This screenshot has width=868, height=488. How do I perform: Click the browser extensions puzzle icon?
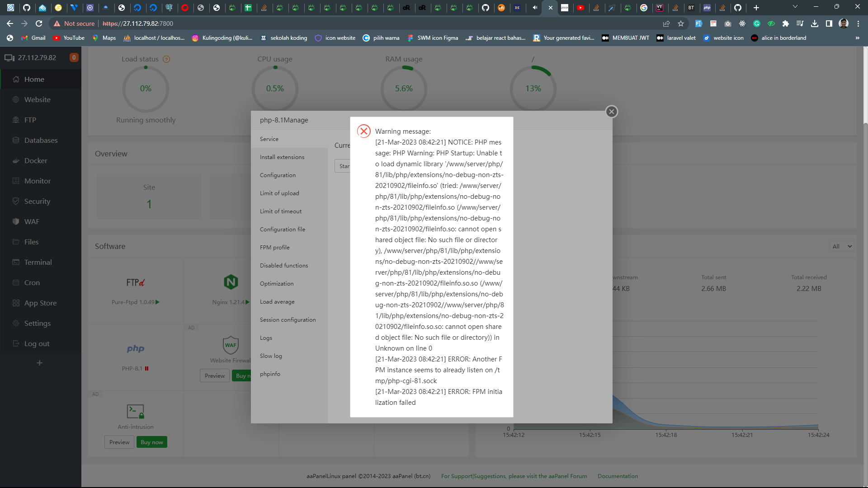pos(785,23)
